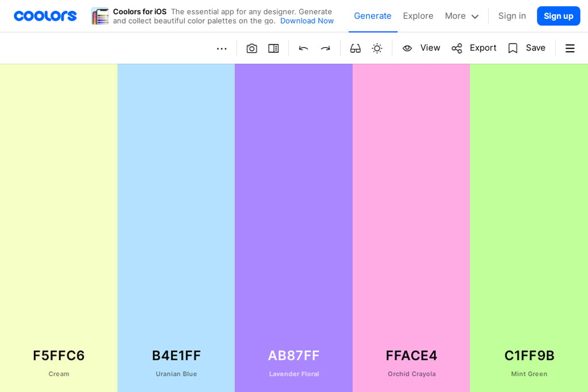Click the Sign in link

click(512, 16)
